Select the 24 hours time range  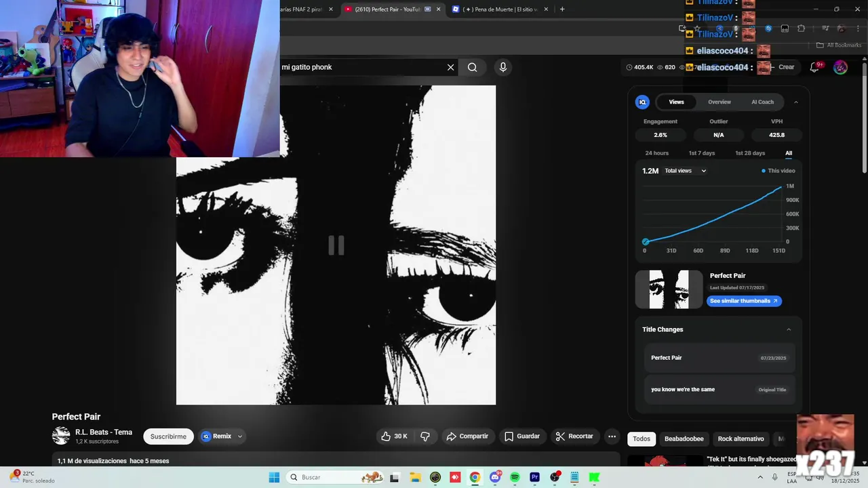point(656,153)
